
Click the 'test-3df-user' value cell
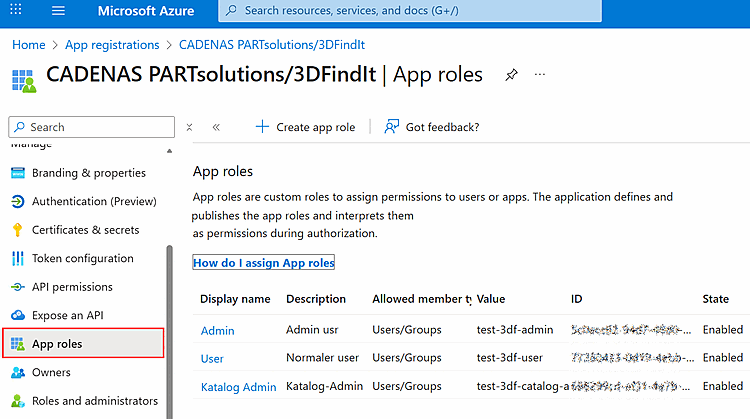(x=509, y=358)
